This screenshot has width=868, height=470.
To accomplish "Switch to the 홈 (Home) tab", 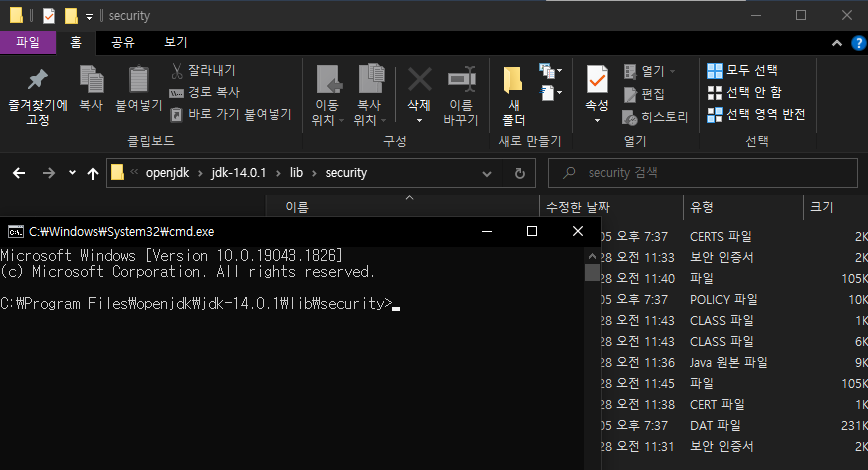I will [76, 42].
